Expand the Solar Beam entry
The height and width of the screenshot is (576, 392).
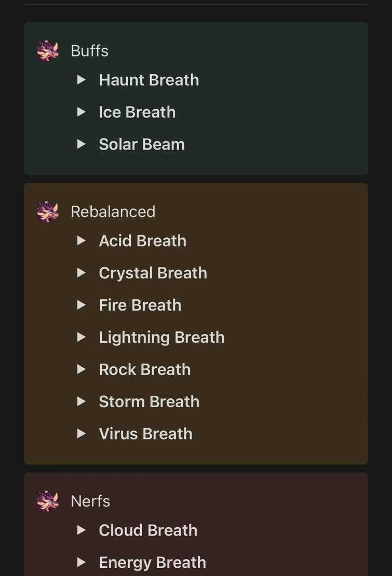82,144
